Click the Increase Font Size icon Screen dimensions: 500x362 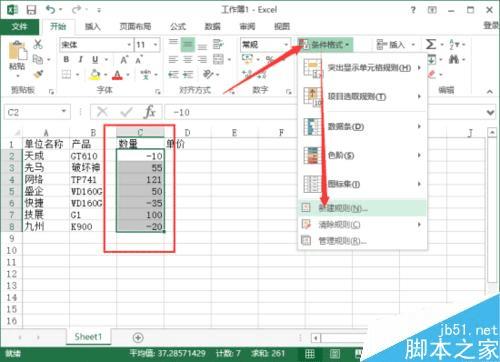(x=124, y=60)
